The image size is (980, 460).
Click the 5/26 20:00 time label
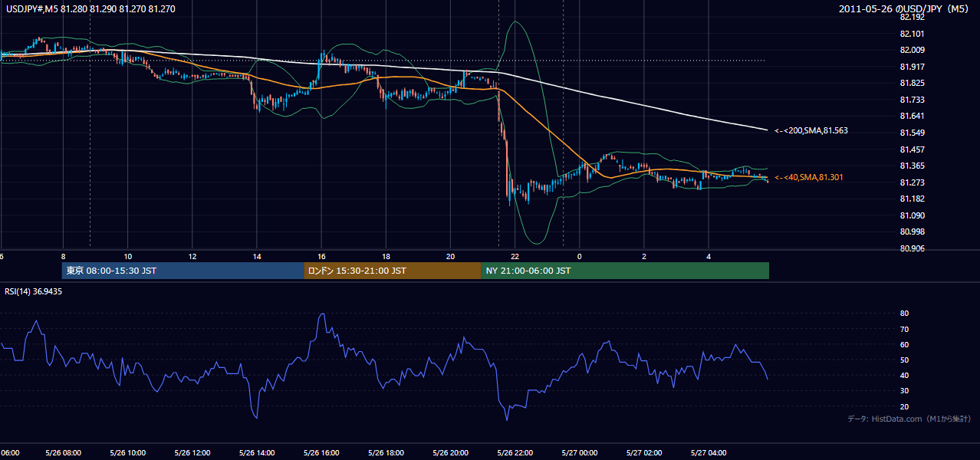click(450, 452)
